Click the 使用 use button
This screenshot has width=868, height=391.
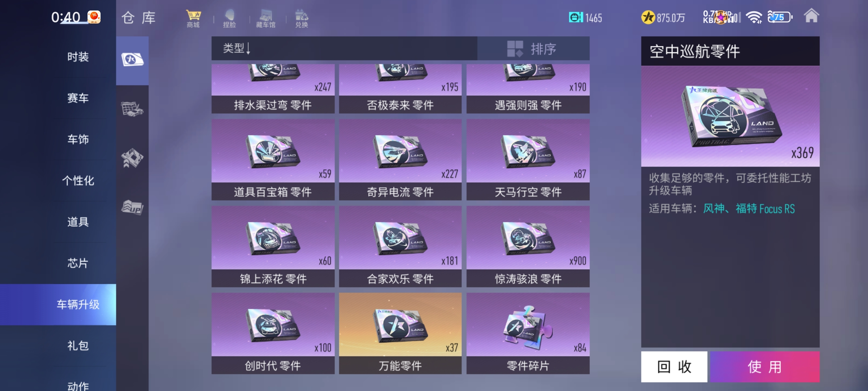click(765, 367)
